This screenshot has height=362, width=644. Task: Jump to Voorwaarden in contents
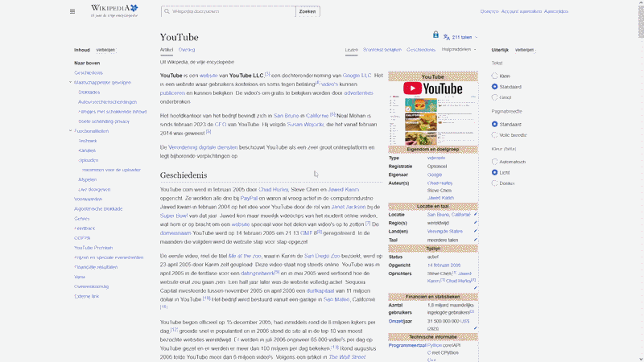click(88, 199)
